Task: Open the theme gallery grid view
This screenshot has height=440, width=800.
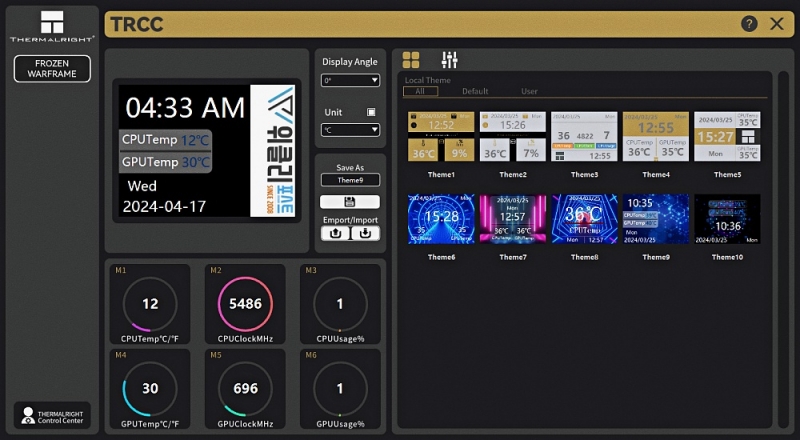Action: coord(411,61)
